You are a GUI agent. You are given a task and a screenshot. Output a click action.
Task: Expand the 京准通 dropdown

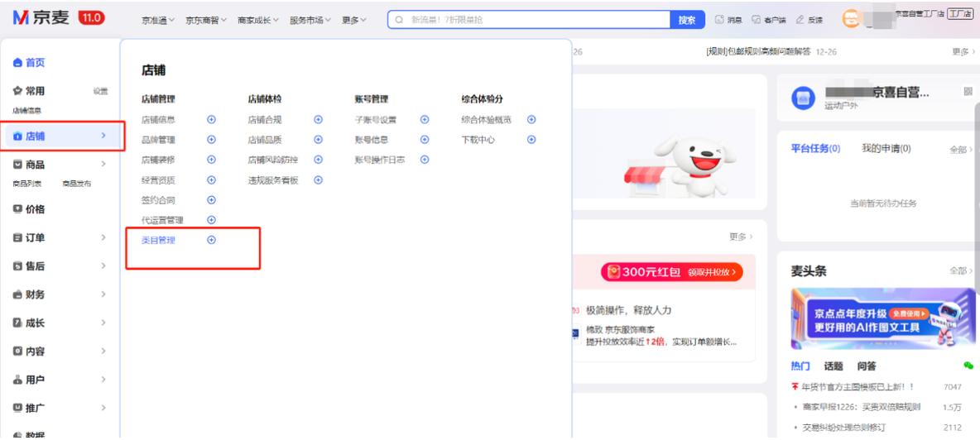158,21
